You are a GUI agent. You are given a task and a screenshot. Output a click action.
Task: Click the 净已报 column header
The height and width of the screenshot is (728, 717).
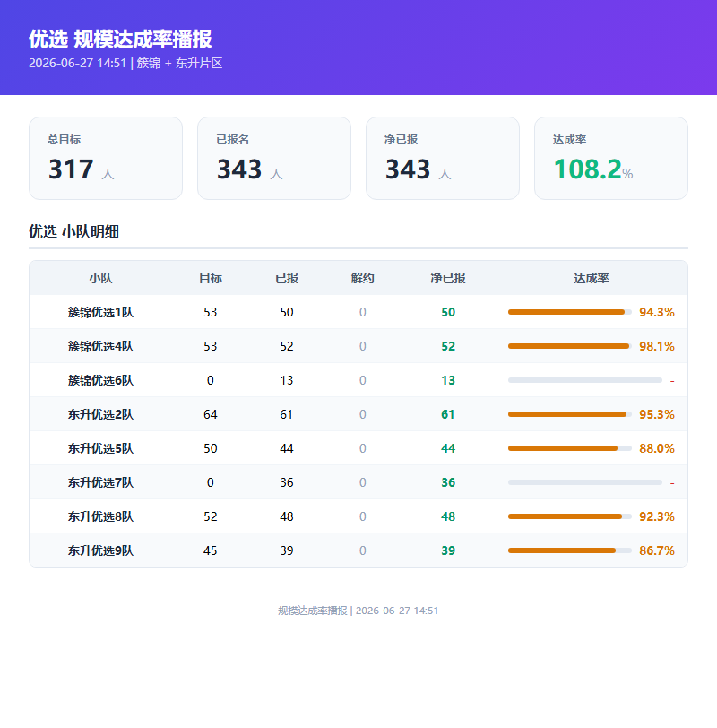pyautogui.click(x=448, y=278)
